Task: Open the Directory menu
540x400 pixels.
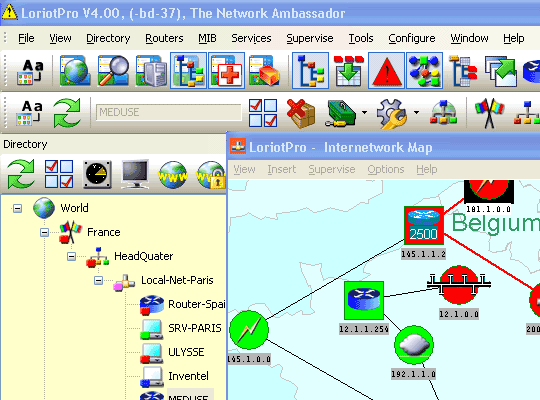Action: tap(108, 38)
